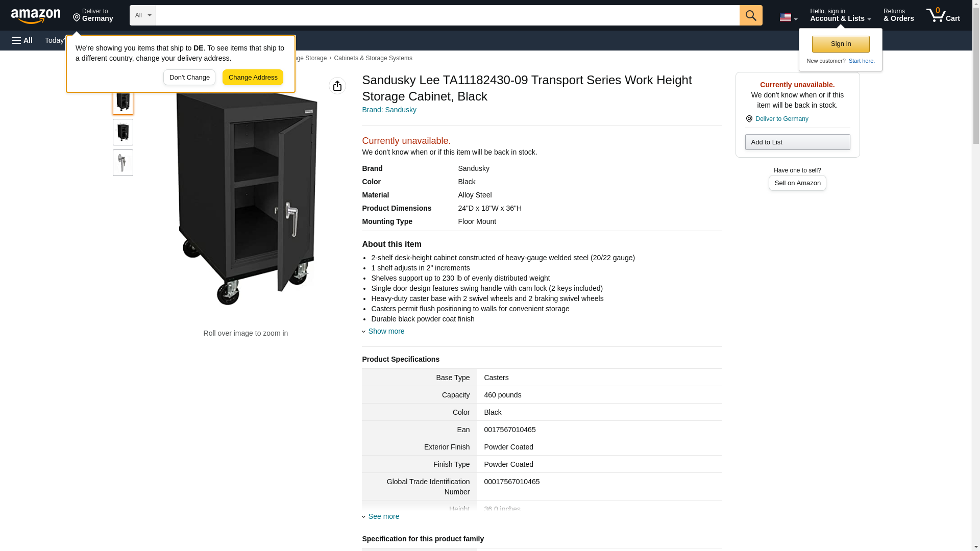Click the US flag language selector
This screenshot has width=980, height=551.
tap(788, 17)
